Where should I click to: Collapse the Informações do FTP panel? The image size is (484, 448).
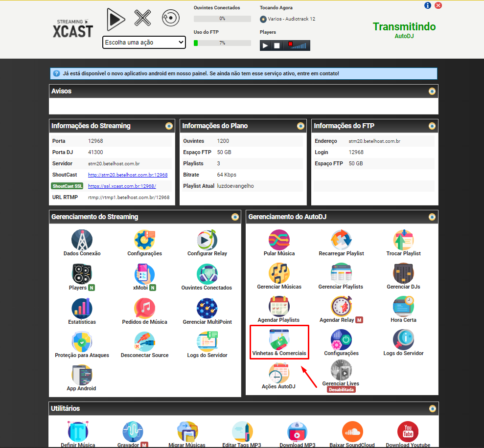pos(432,126)
